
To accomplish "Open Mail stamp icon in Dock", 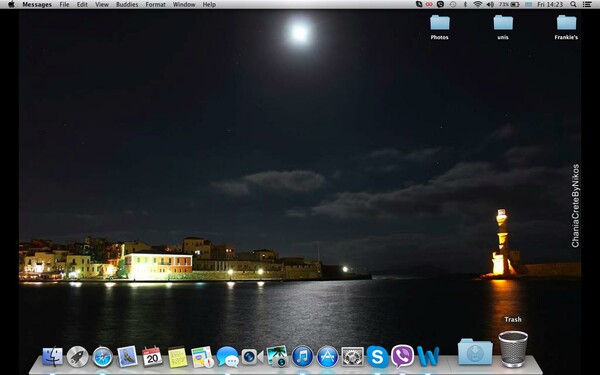I will (x=127, y=357).
